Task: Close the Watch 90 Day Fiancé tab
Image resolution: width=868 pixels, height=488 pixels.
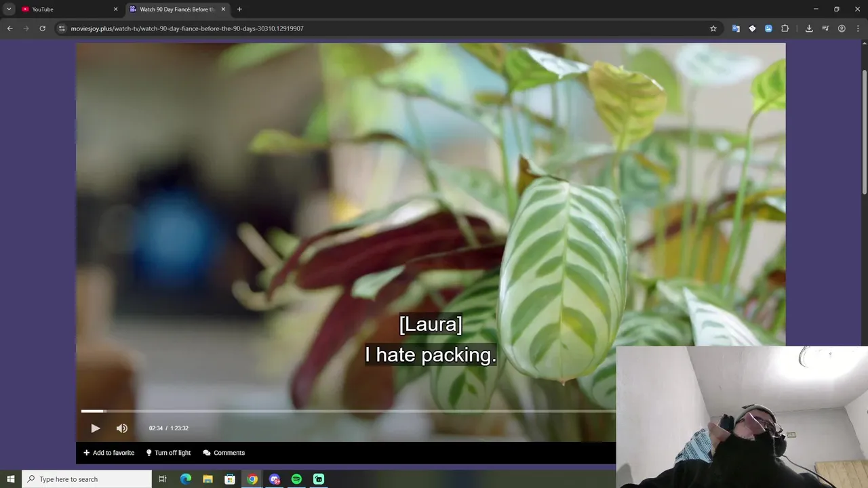Action: coord(223,9)
